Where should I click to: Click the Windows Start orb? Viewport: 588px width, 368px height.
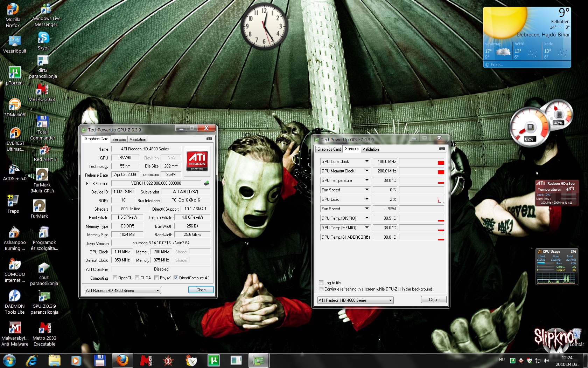[x=9, y=360]
